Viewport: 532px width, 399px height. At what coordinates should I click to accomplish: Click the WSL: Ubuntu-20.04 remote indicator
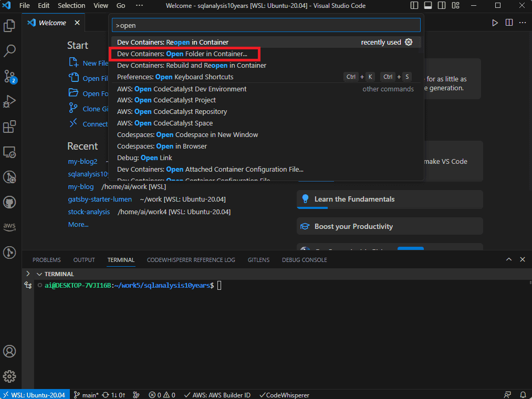(34, 395)
